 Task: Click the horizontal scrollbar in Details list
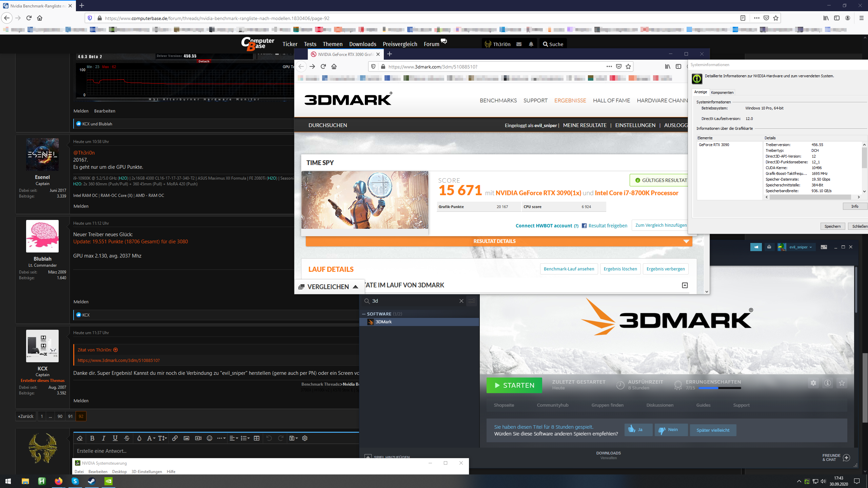[x=810, y=197]
